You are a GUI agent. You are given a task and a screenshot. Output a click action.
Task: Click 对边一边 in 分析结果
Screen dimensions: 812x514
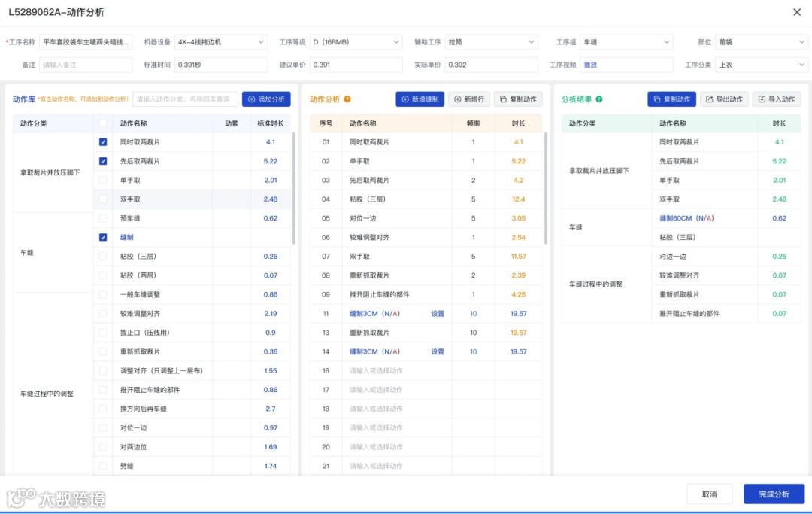(x=673, y=257)
